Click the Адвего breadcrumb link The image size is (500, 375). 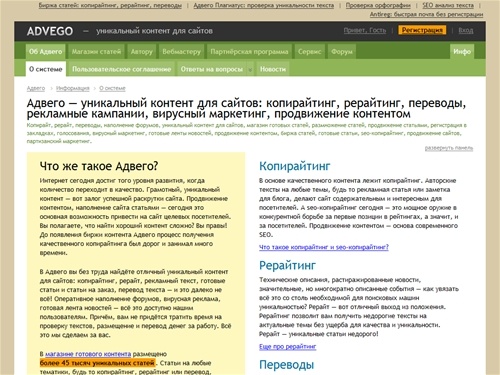click(36, 88)
